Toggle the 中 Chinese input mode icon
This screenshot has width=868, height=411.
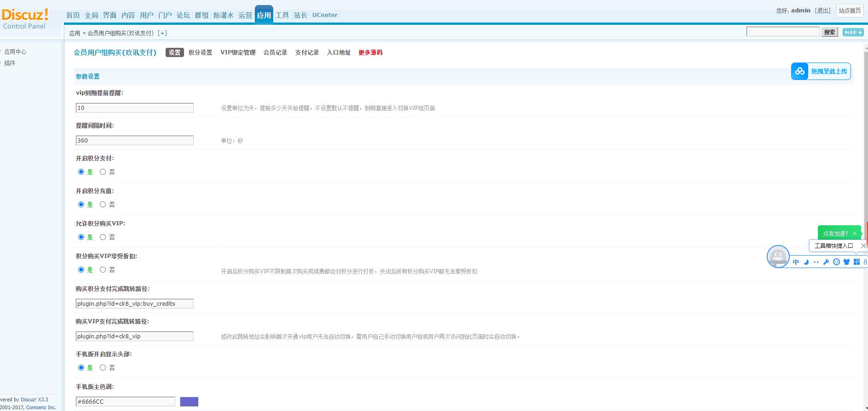(796, 262)
